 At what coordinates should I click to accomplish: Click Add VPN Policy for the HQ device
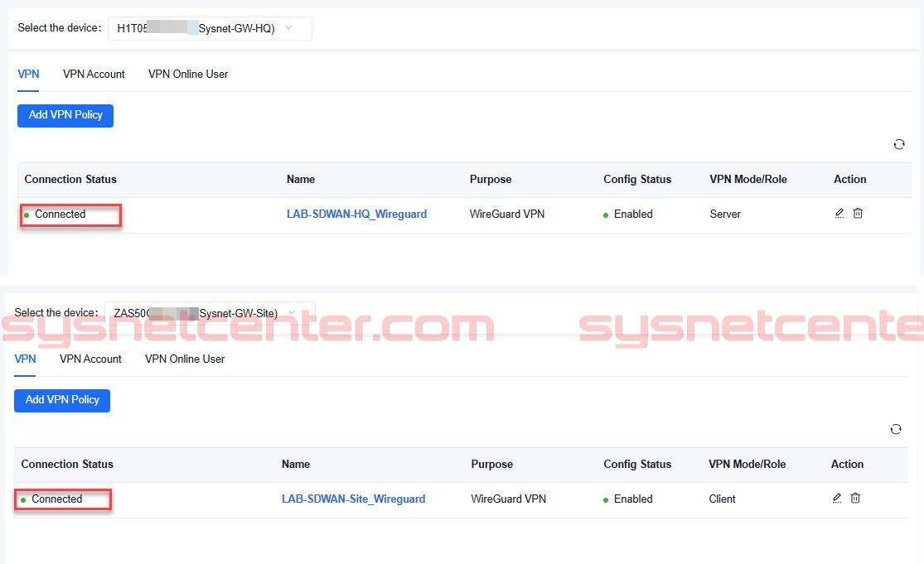(65, 115)
